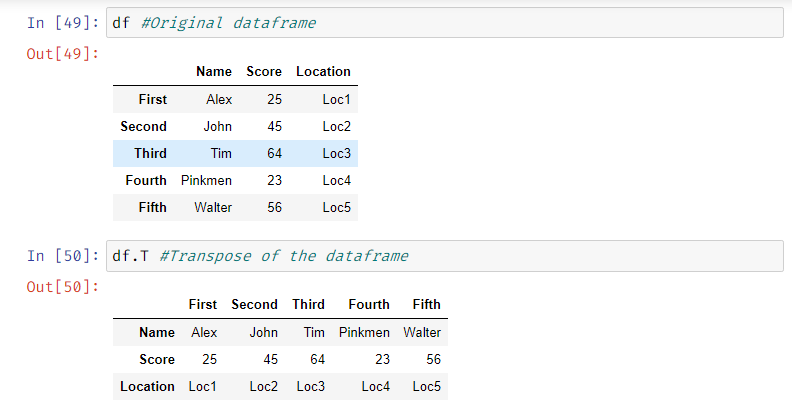
Task: Click the John cell in the Second row of the original dataframe
Action: [x=218, y=126]
